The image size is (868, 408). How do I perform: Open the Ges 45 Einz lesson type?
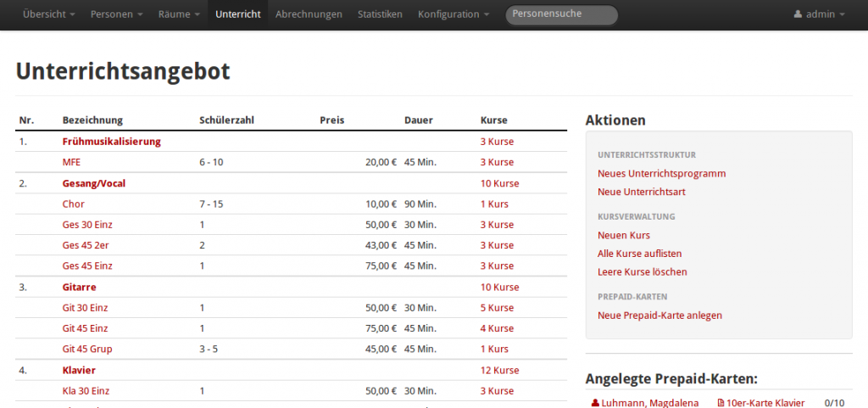87,265
